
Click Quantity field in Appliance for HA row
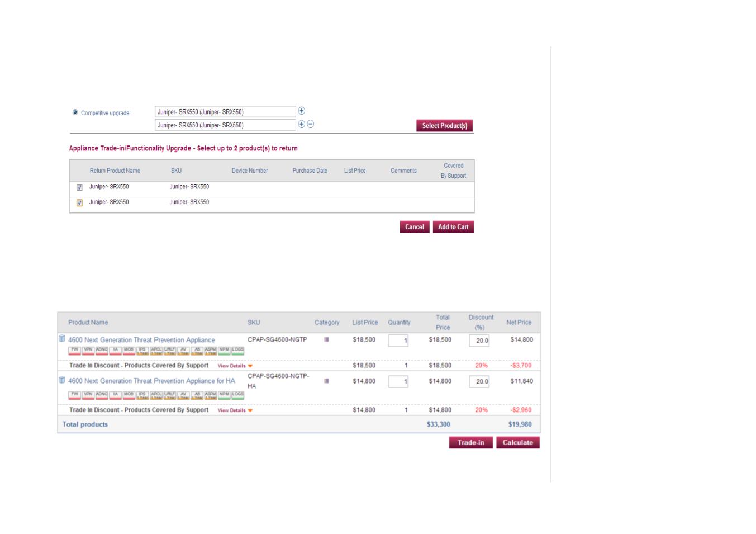tap(398, 382)
